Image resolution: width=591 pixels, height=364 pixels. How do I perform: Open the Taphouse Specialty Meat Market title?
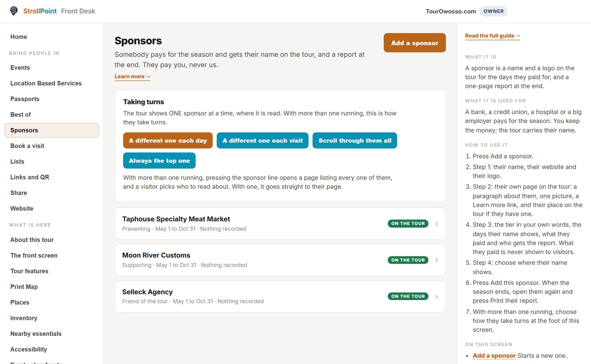176,219
